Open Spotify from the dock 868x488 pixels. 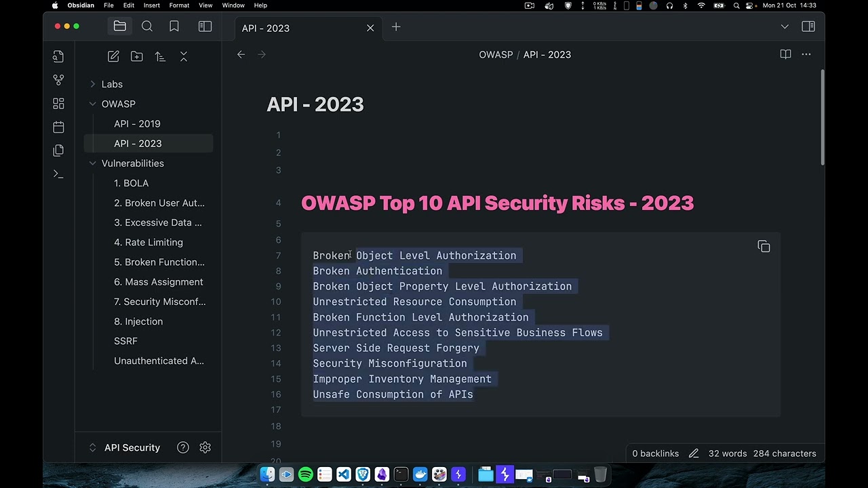pyautogui.click(x=306, y=474)
